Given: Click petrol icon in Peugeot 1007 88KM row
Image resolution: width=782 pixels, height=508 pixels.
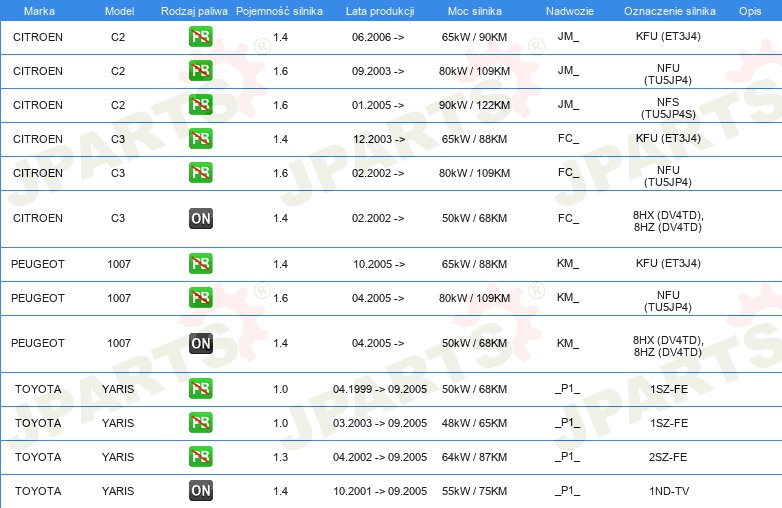Looking at the screenshot, I should 200,264.
